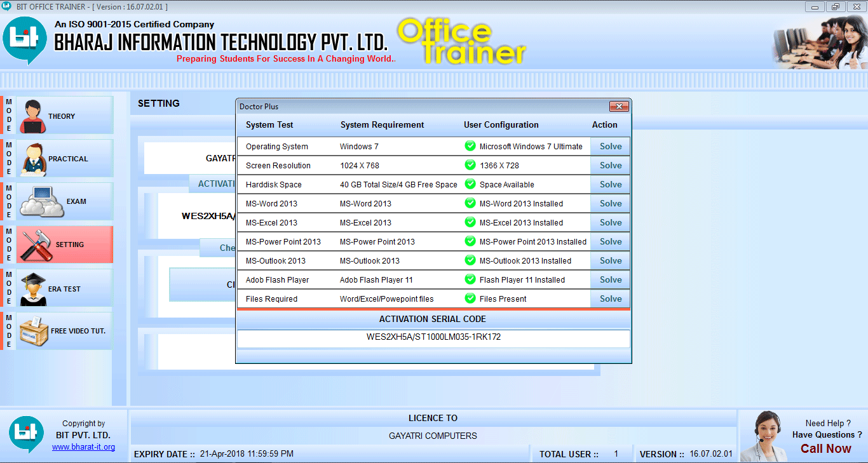Click the Action column header
This screenshot has width=868, height=463.
605,124
